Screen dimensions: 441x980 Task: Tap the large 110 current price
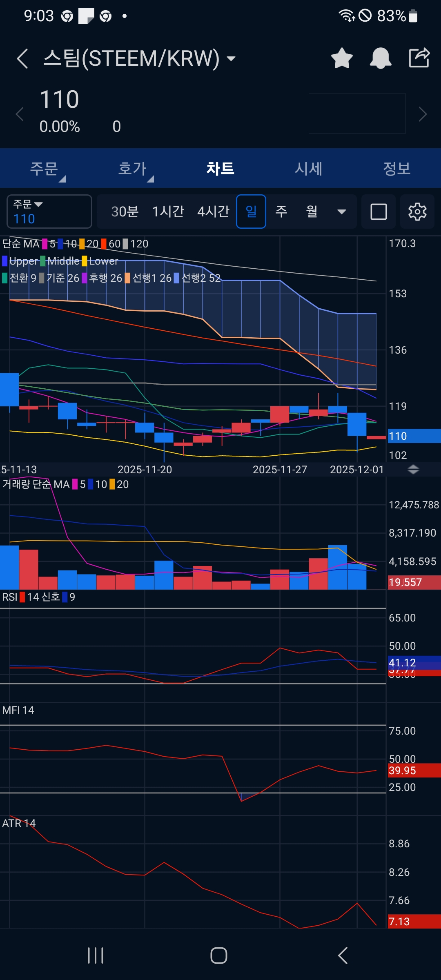pos(59,99)
